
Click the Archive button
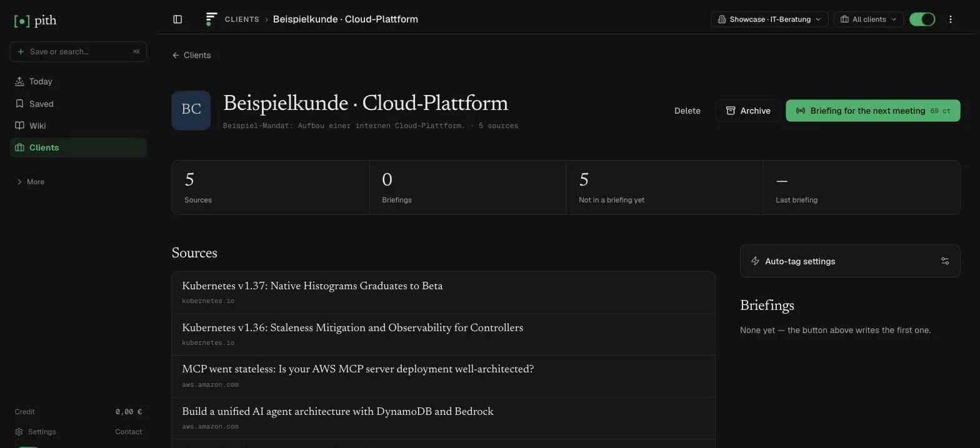(748, 111)
